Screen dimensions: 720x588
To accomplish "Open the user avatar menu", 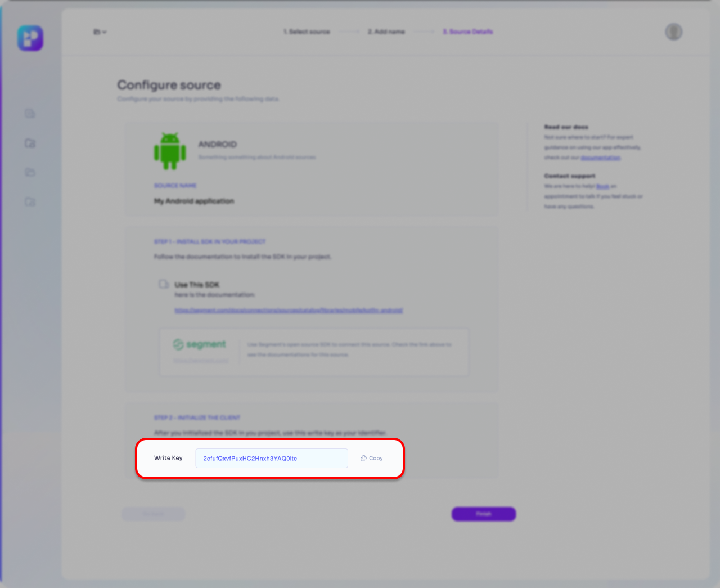I will [x=673, y=32].
